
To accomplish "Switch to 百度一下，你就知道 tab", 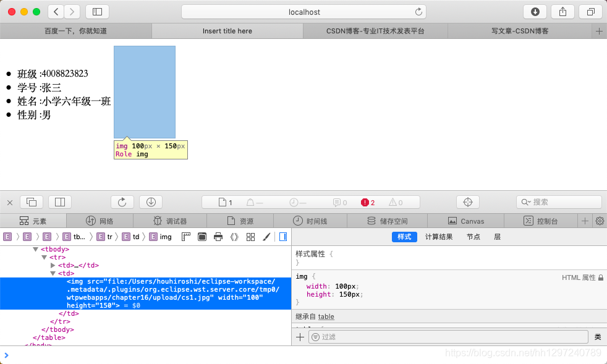I will [x=76, y=31].
